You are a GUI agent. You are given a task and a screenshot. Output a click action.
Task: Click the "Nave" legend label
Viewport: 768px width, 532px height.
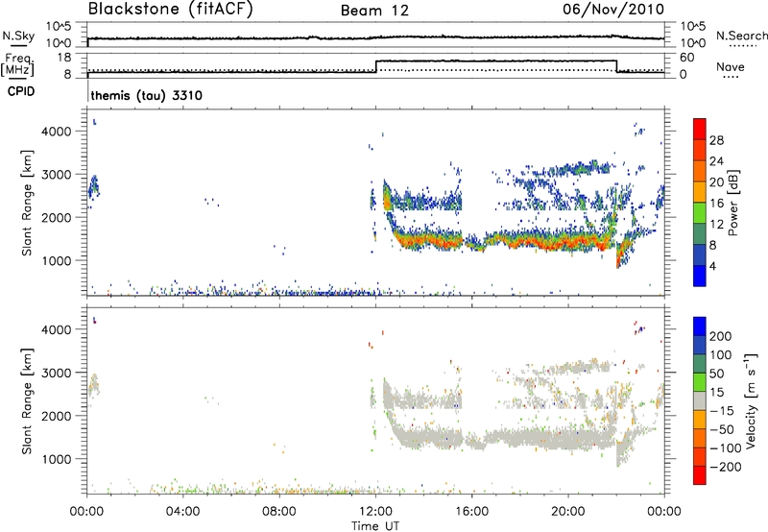731,67
